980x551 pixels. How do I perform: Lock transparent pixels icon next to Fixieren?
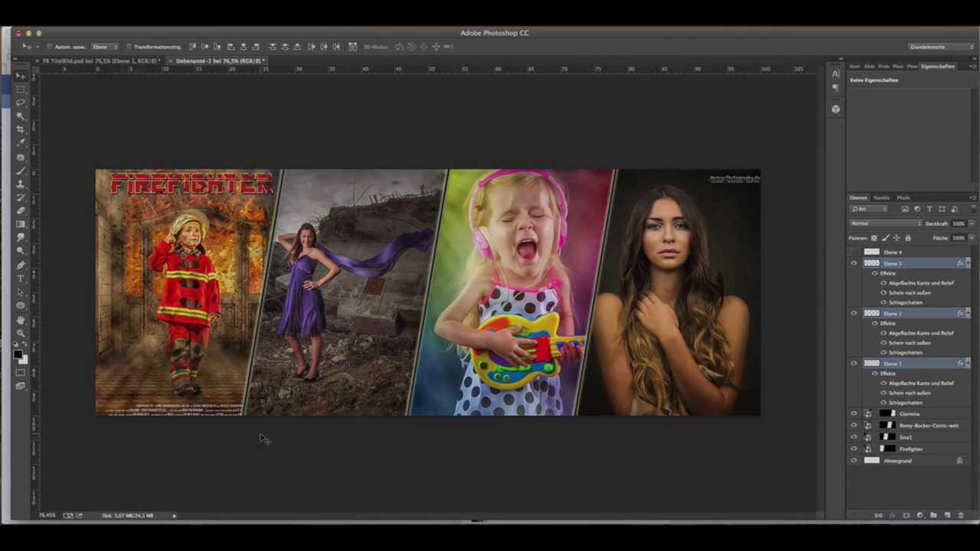point(874,238)
